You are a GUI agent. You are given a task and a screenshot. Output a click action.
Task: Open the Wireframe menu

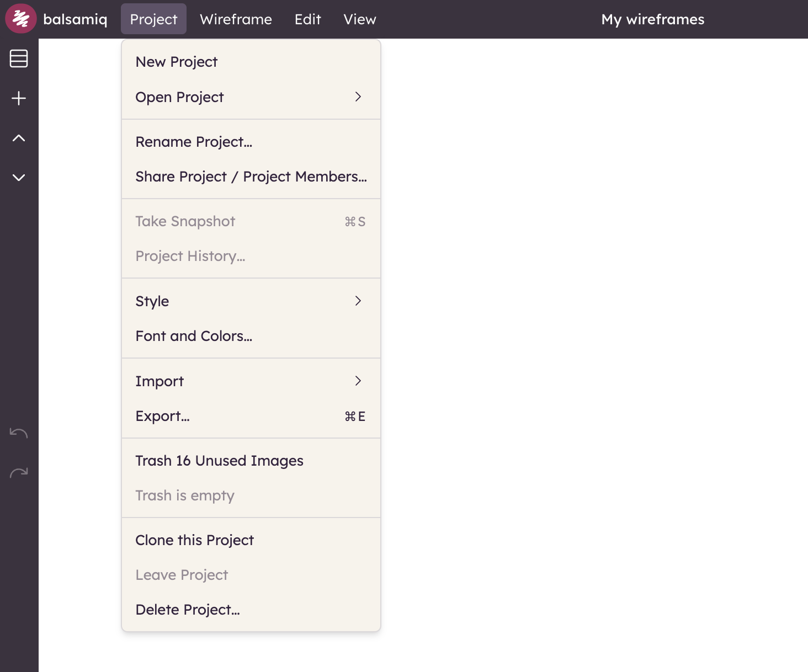point(236,19)
